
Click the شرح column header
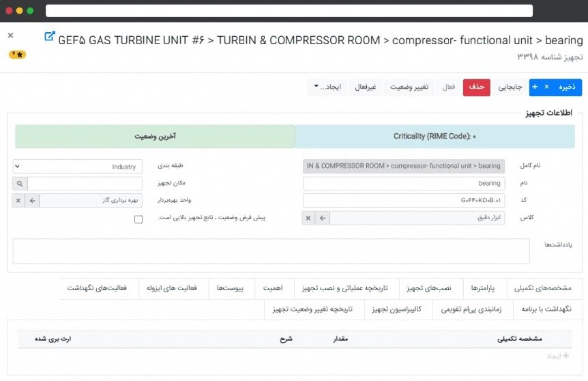click(286, 339)
